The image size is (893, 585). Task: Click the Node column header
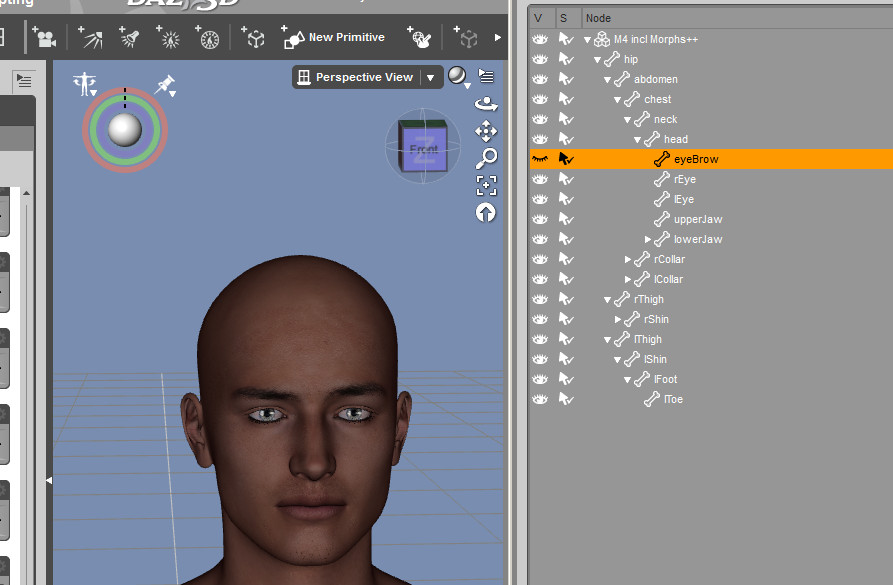point(598,18)
